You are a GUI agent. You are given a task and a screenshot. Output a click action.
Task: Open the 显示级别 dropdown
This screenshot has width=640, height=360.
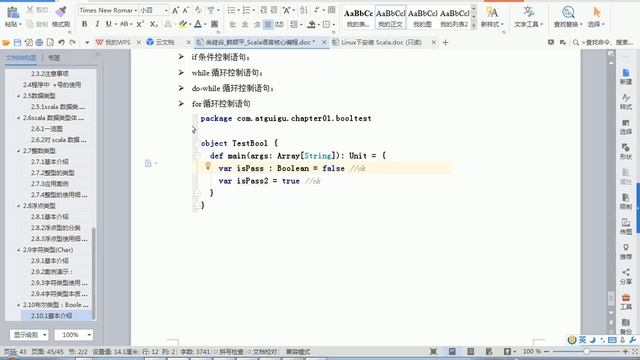point(29,335)
